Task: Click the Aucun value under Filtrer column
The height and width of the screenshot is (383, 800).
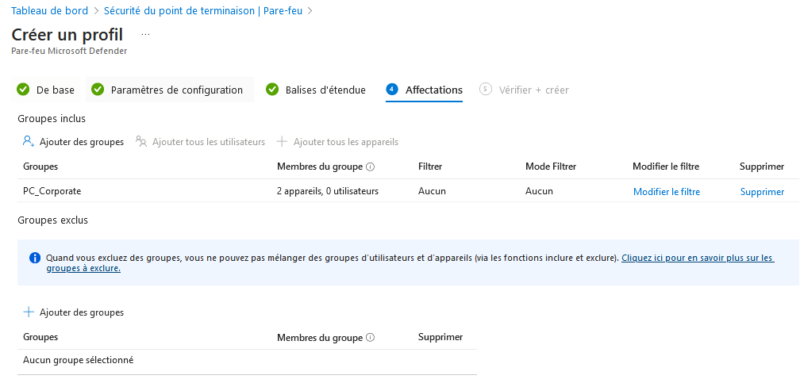Action: 432,191
